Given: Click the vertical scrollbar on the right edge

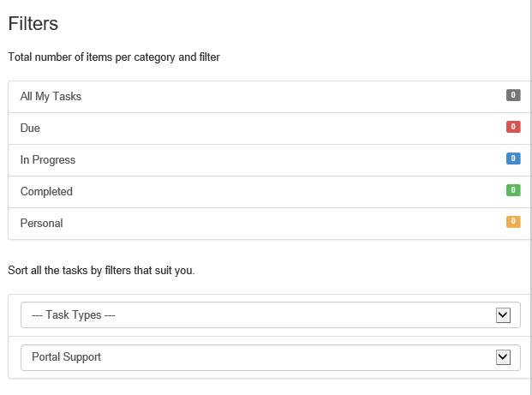Looking at the screenshot, I should (x=529, y=197).
